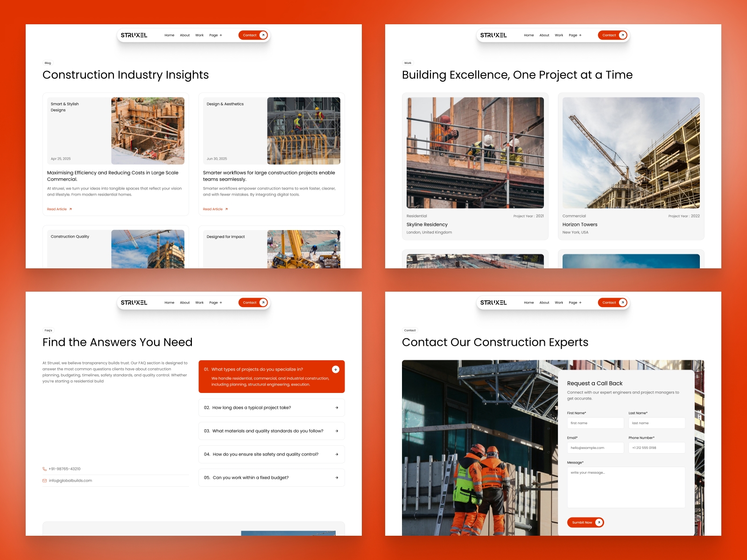This screenshot has height=560, width=747.
Task: Expand the 'Can you work within a fixed budget?' question
Action: click(x=272, y=477)
